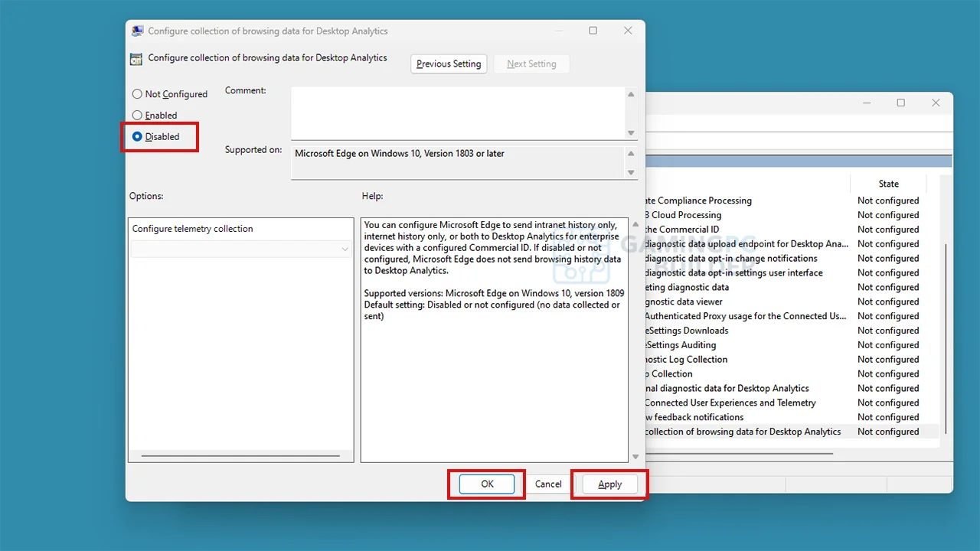Screen dimensions: 980x551
Task: Close the background Group Policy window
Action: (x=936, y=103)
